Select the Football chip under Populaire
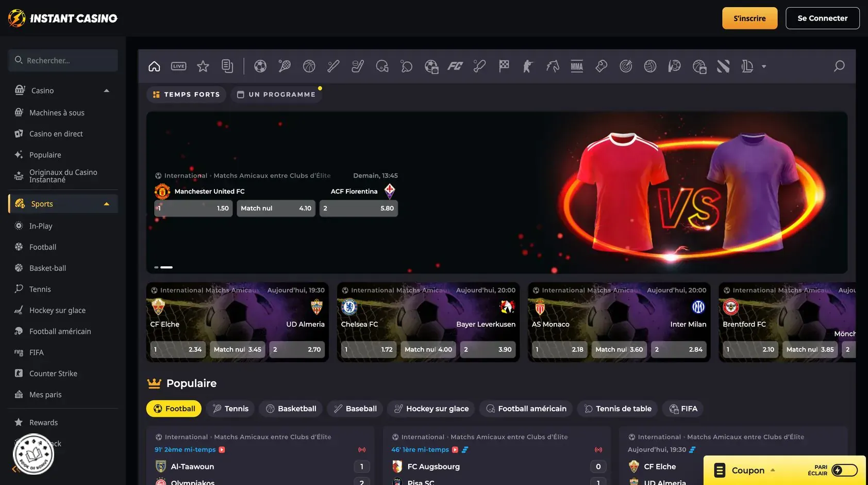The image size is (868, 485). coord(174,409)
